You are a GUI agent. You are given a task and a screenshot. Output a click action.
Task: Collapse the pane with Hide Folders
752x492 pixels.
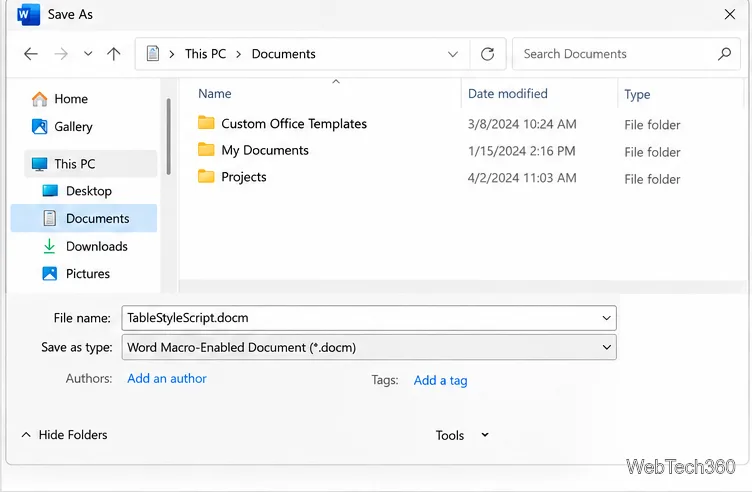64,435
